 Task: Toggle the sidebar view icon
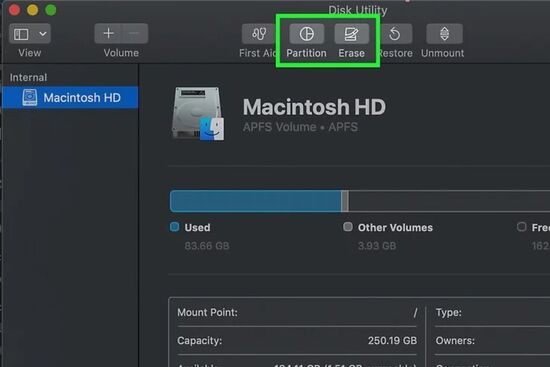(21, 34)
